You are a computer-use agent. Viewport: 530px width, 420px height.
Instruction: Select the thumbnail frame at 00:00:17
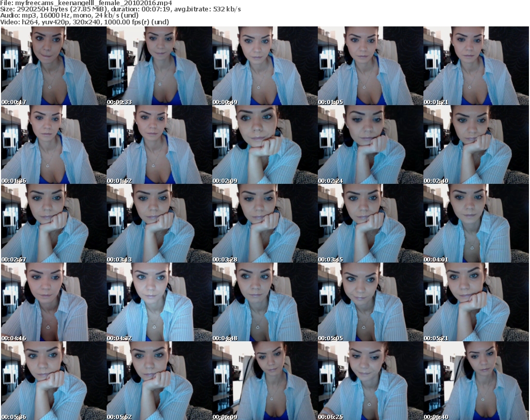54,66
